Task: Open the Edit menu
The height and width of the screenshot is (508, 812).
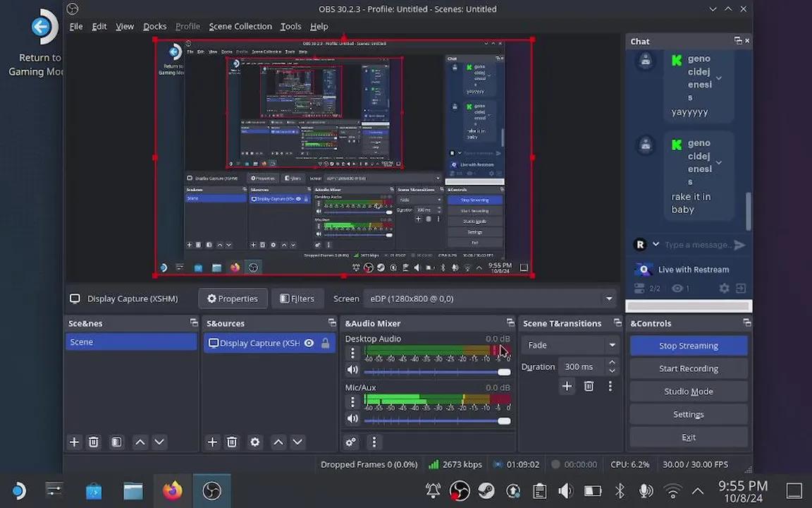Action: (x=99, y=26)
